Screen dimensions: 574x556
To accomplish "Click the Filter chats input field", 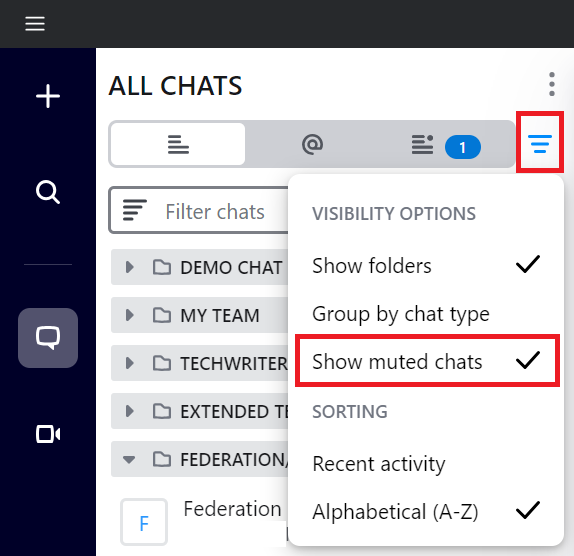I will coord(200,210).
